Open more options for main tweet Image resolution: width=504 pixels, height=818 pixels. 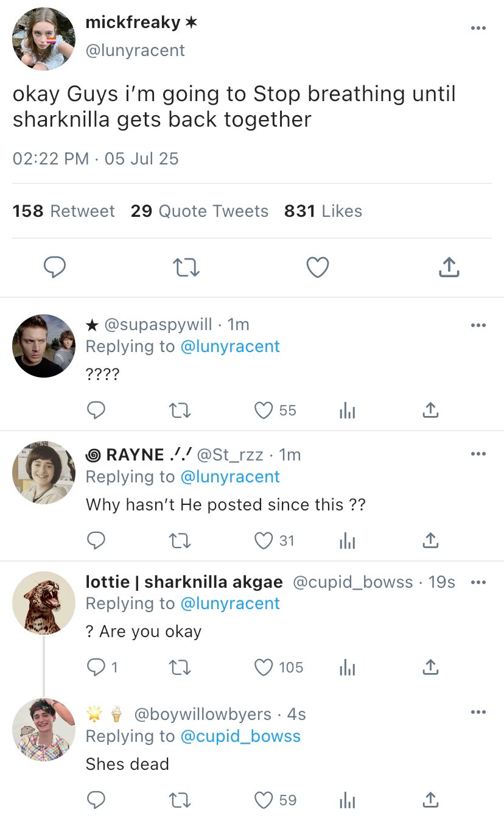478,28
